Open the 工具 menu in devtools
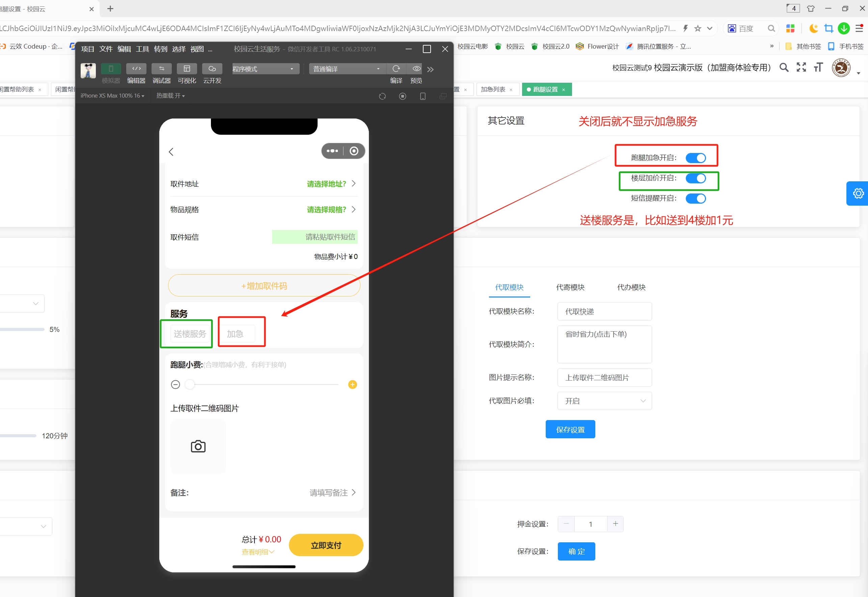The width and height of the screenshot is (868, 597). [142, 49]
